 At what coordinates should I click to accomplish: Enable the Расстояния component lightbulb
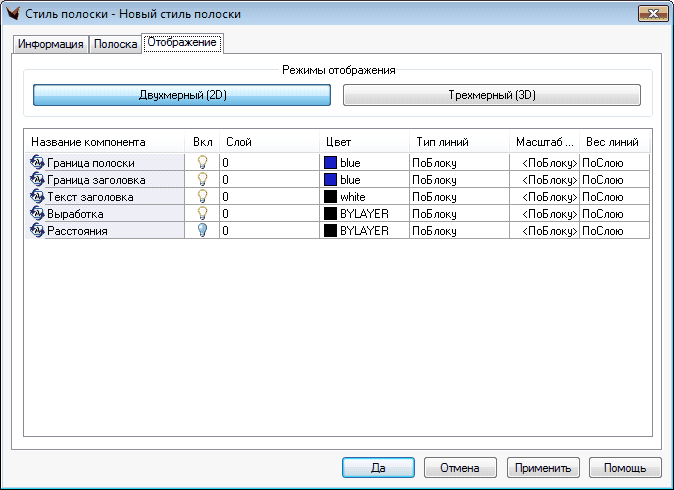202,231
